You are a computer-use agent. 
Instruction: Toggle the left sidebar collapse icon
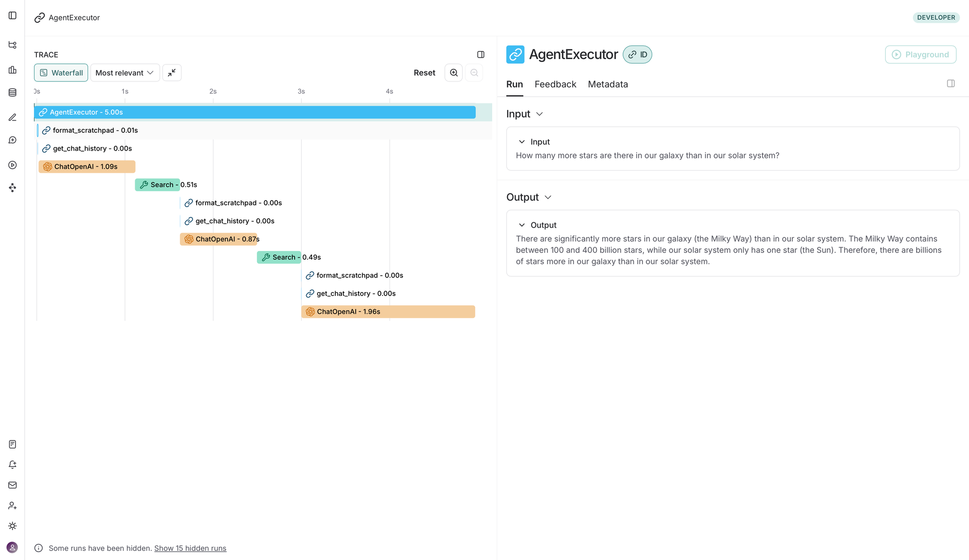click(13, 16)
